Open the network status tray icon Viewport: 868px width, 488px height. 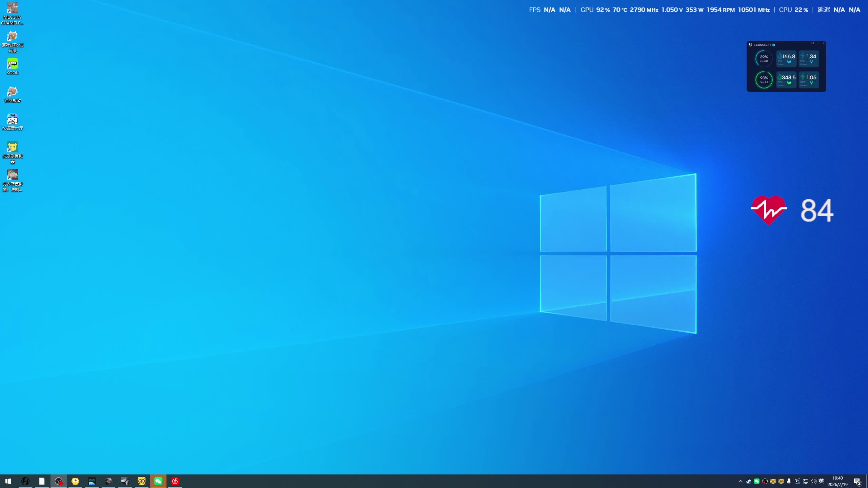pyautogui.click(x=806, y=481)
